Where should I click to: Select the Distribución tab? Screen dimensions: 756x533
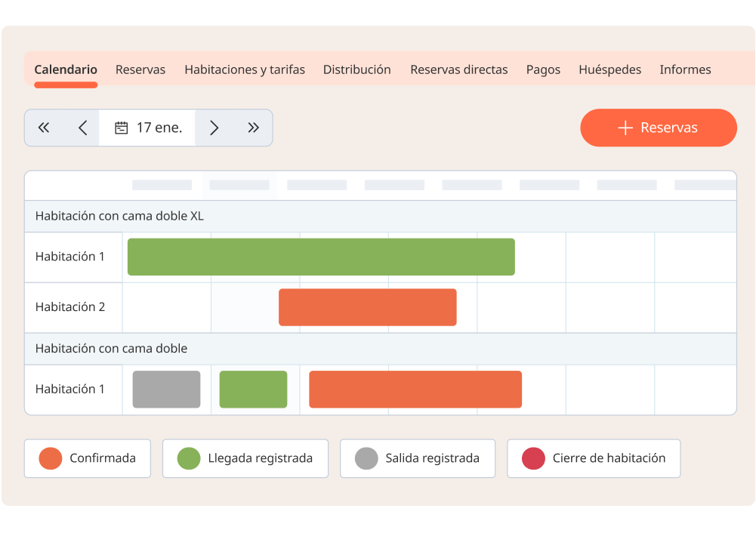[357, 69]
